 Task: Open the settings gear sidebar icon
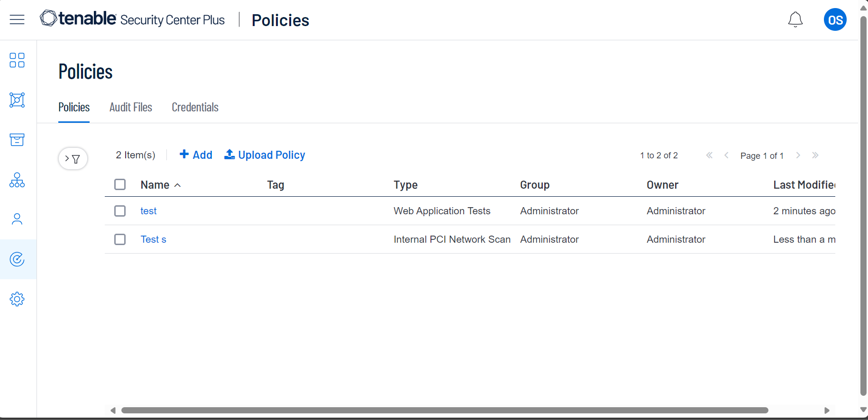(17, 299)
